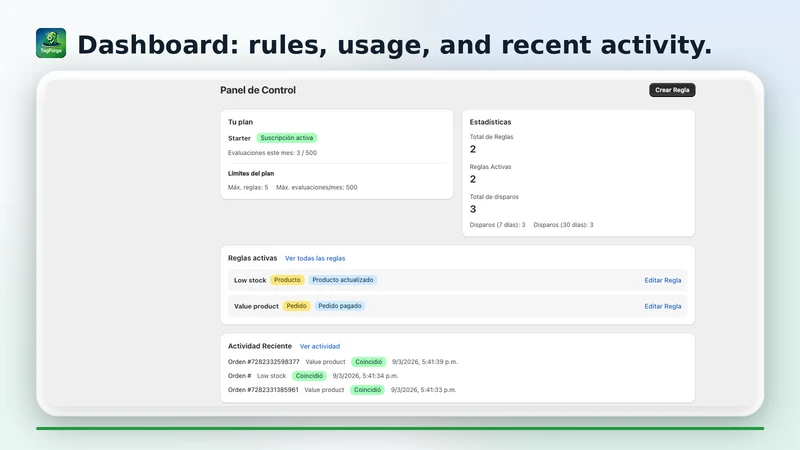Click the yellow Pedido tag on Value product

[296, 306]
